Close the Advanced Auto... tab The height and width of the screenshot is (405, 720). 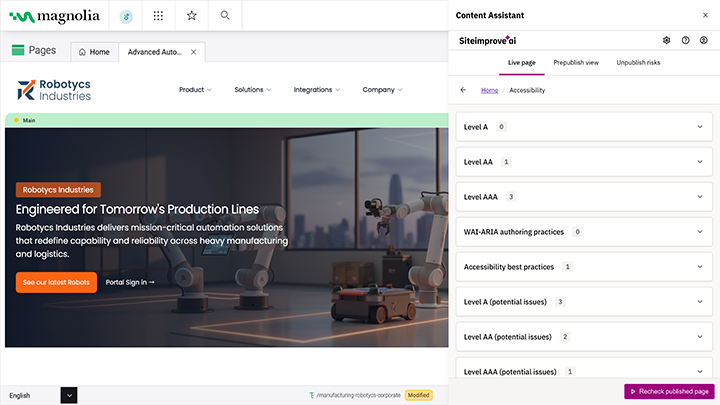[x=194, y=52]
